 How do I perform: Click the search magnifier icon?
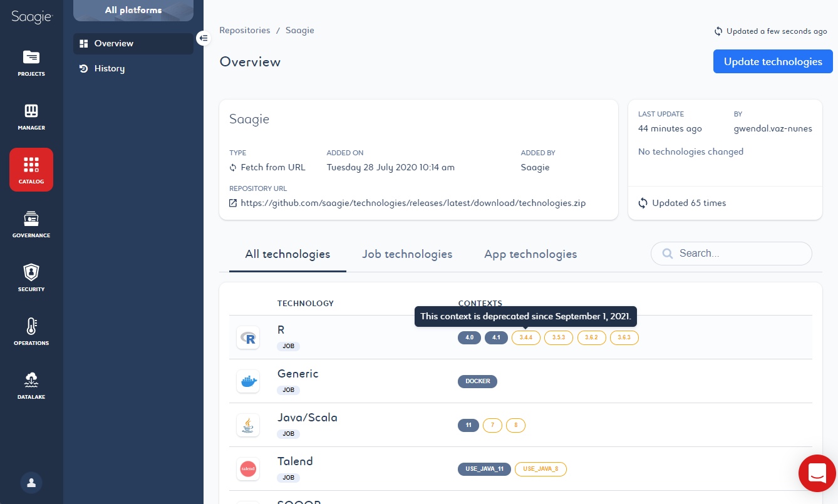pos(668,254)
